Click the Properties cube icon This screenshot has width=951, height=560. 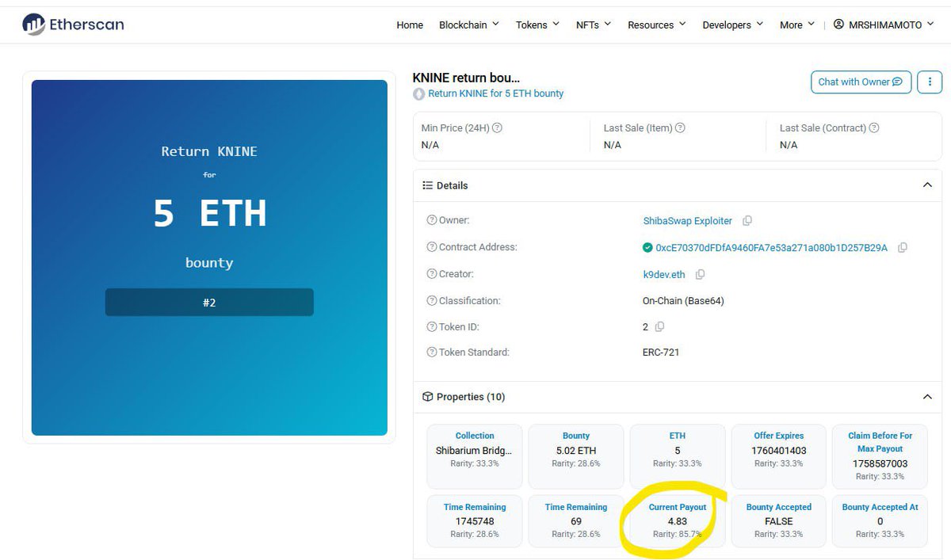point(427,397)
